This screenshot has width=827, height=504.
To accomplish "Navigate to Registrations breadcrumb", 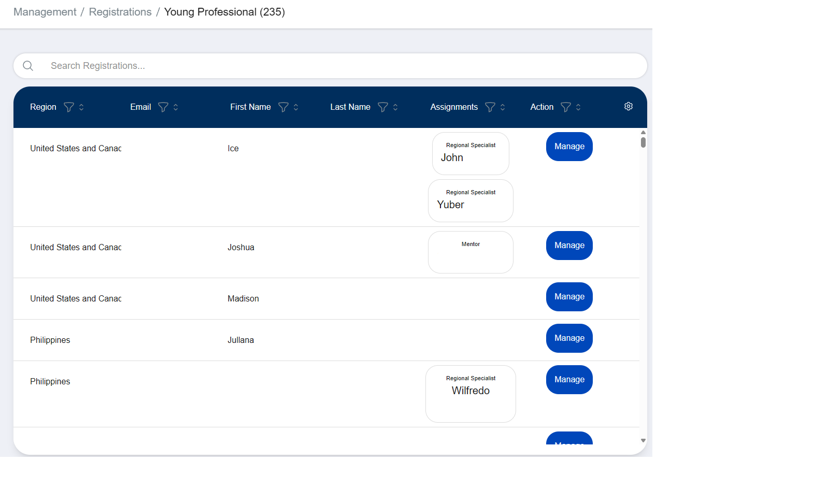I will coord(120,12).
